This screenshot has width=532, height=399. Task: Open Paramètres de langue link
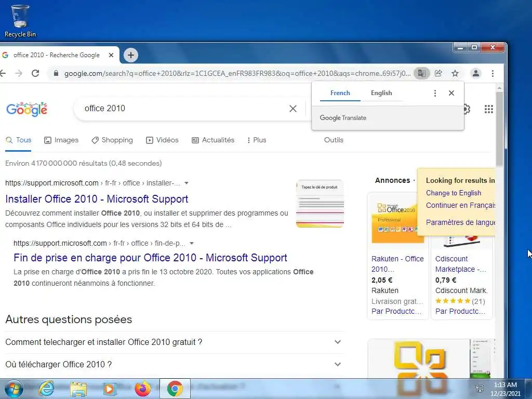point(460,222)
